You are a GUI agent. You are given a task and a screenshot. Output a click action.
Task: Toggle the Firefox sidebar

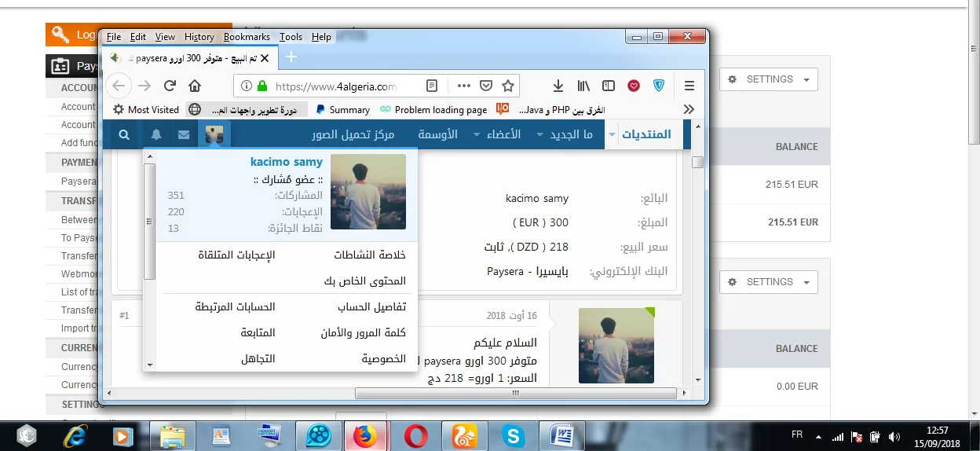pyautogui.click(x=609, y=86)
